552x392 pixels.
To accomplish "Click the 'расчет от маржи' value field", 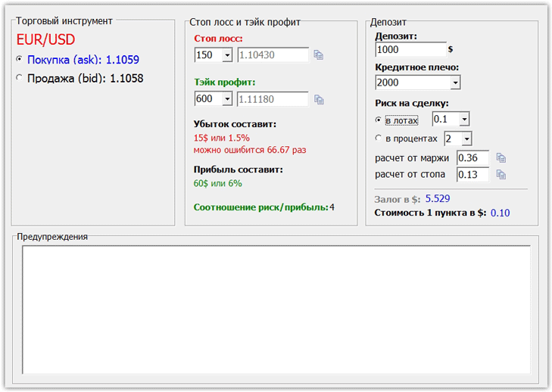I will pos(472,158).
